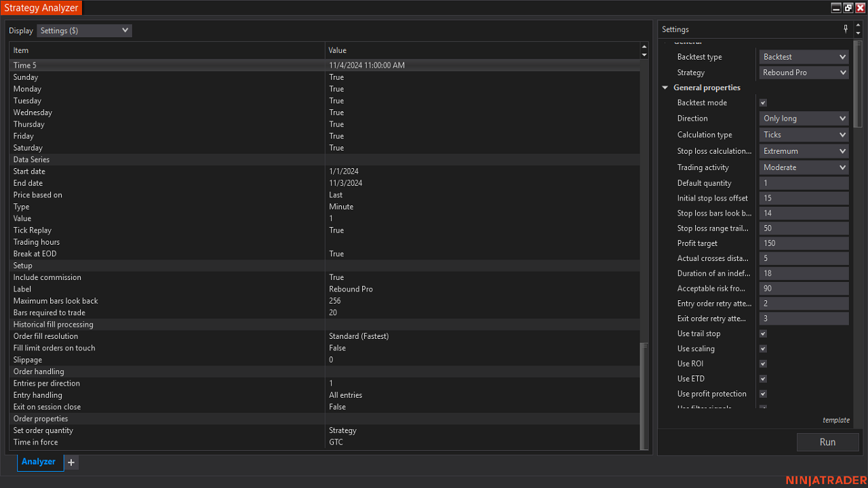
Task: Click the Label value Rebound Pro
Action: pyautogui.click(x=351, y=289)
